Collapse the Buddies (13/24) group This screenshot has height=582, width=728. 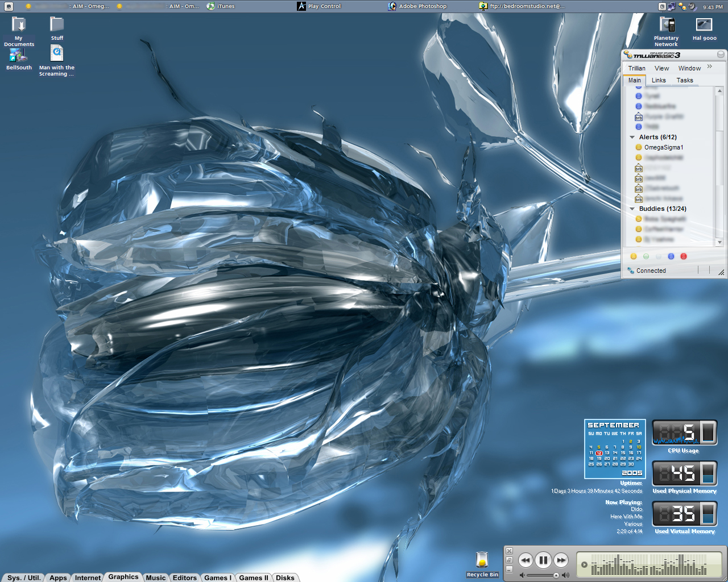632,209
